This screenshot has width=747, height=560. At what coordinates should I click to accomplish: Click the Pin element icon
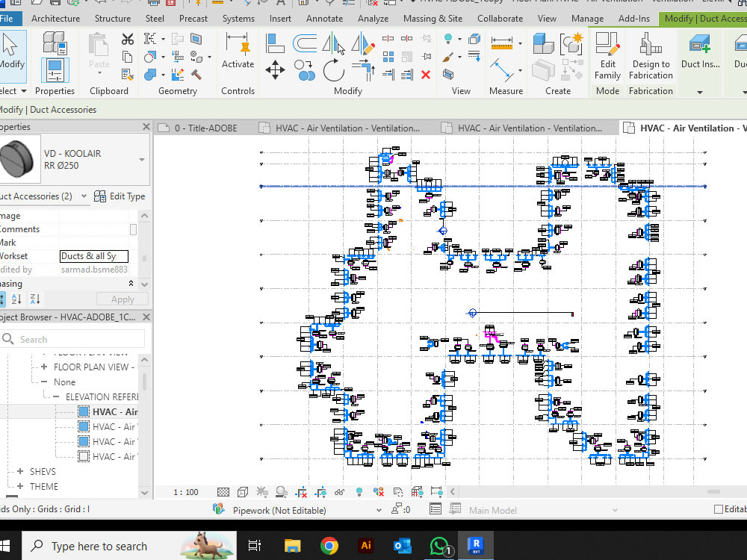pyautogui.click(x=427, y=57)
